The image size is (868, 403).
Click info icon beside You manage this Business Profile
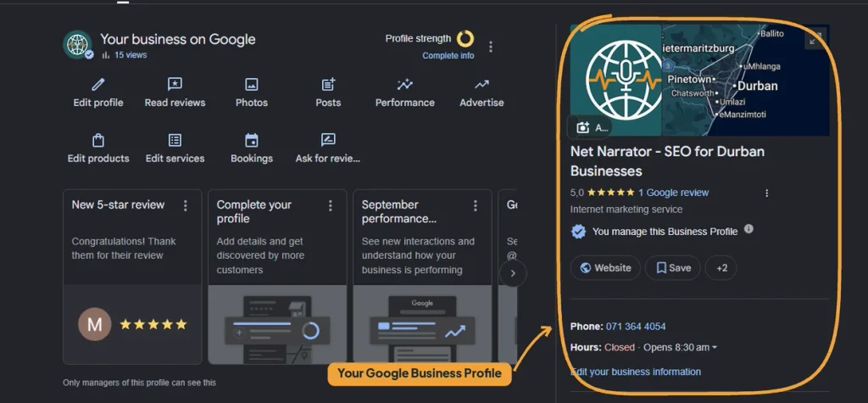pos(748,228)
